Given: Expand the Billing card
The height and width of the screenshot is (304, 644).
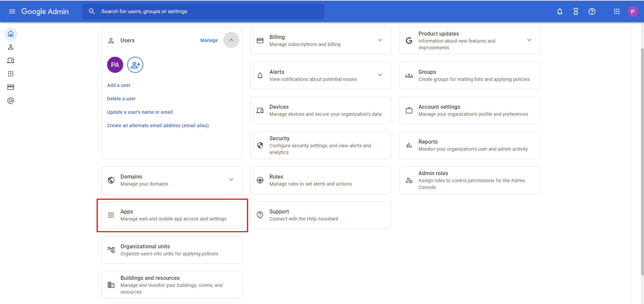Looking at the screenshot, I should pos(380,40).
